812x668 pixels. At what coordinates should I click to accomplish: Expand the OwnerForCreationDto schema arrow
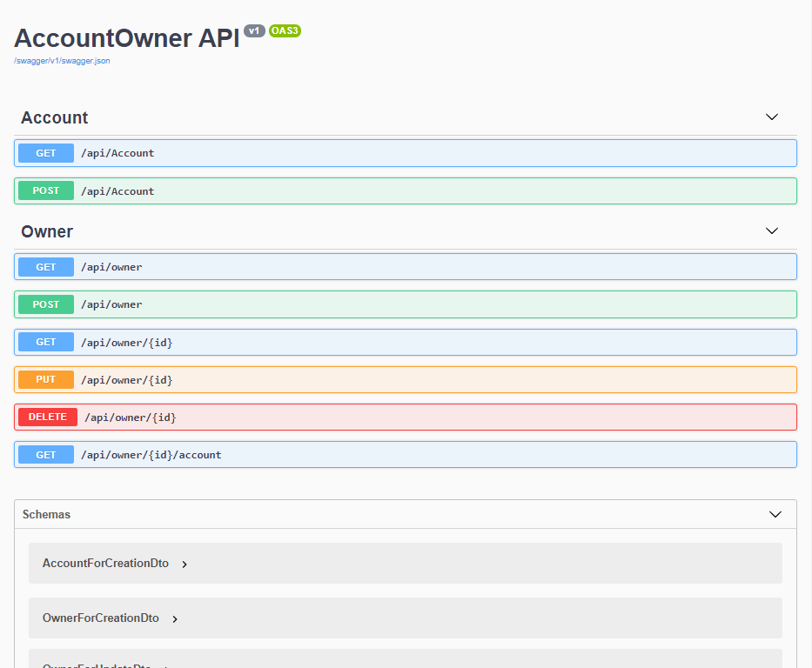tap(175, 619)
